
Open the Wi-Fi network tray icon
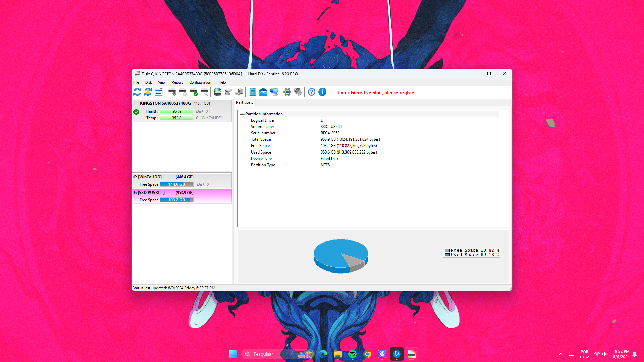tap(597, 354)
